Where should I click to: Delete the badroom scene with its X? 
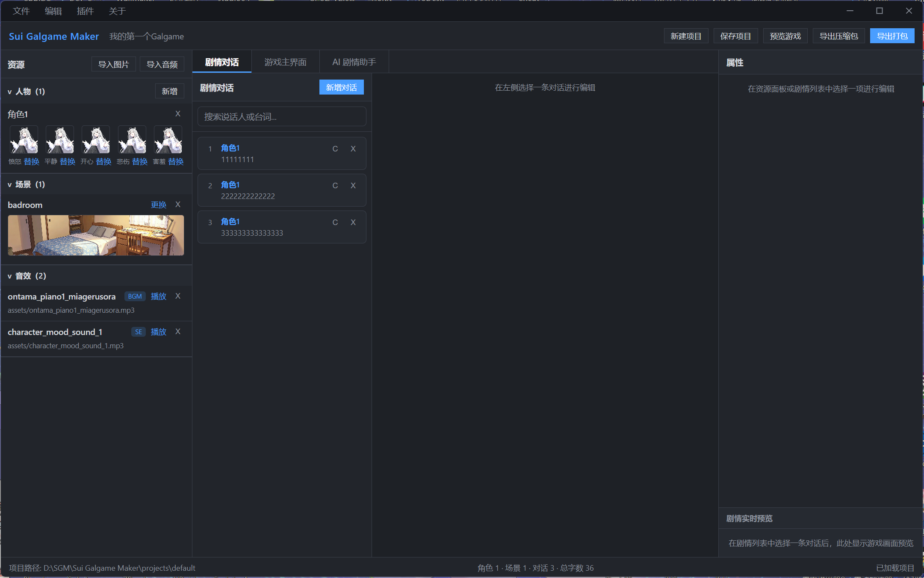[178, 205]
